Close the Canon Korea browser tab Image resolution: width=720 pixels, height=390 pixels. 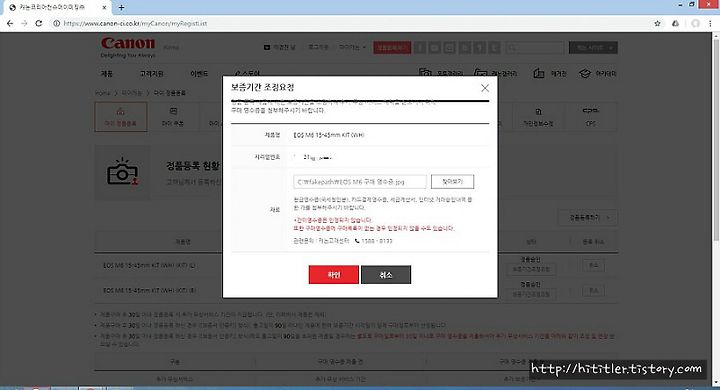point(104,7)
